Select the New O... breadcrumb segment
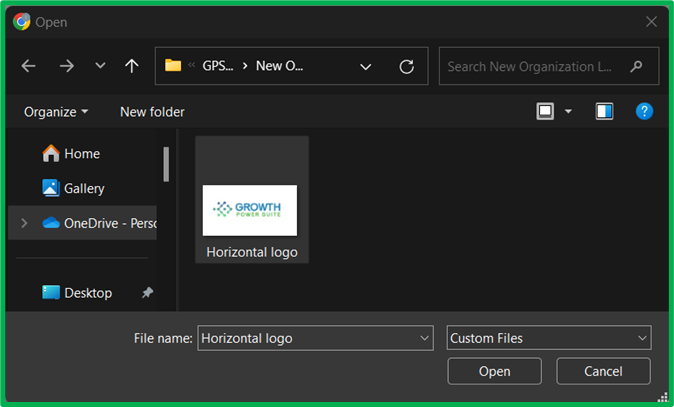The image size is (674, 407). [x=279, y=66]
